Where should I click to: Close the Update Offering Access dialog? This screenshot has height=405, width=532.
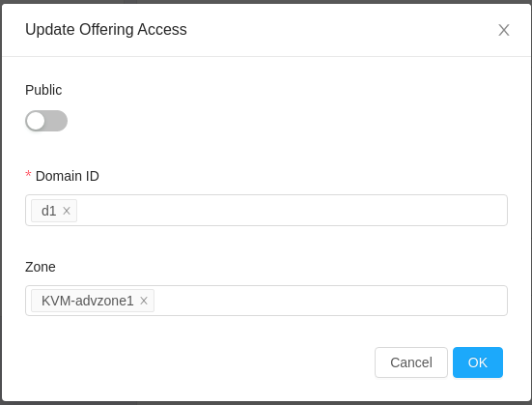503,30
